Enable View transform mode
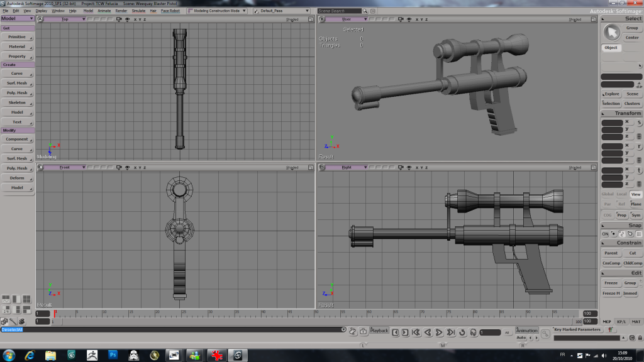The width and height of the screenshot is (644, 362). pyautogui.click(x=636, y=194)
